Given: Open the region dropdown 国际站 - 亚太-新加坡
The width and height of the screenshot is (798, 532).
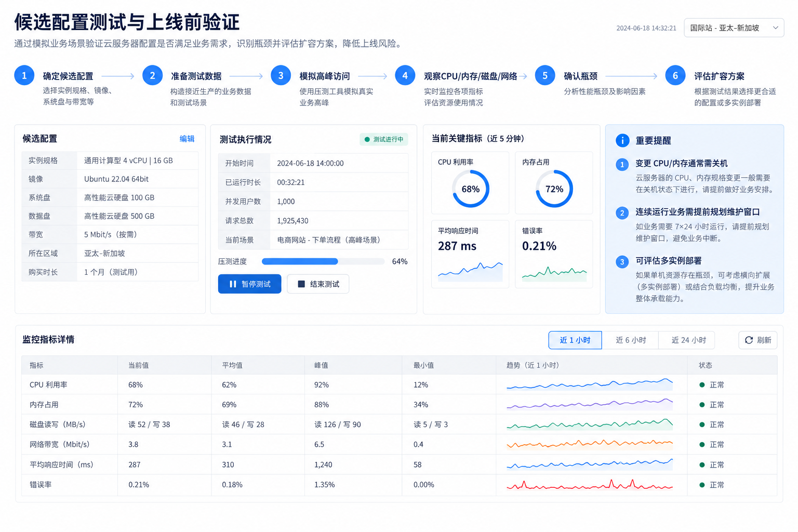Looking at the screenshot, I should [734, 28].
